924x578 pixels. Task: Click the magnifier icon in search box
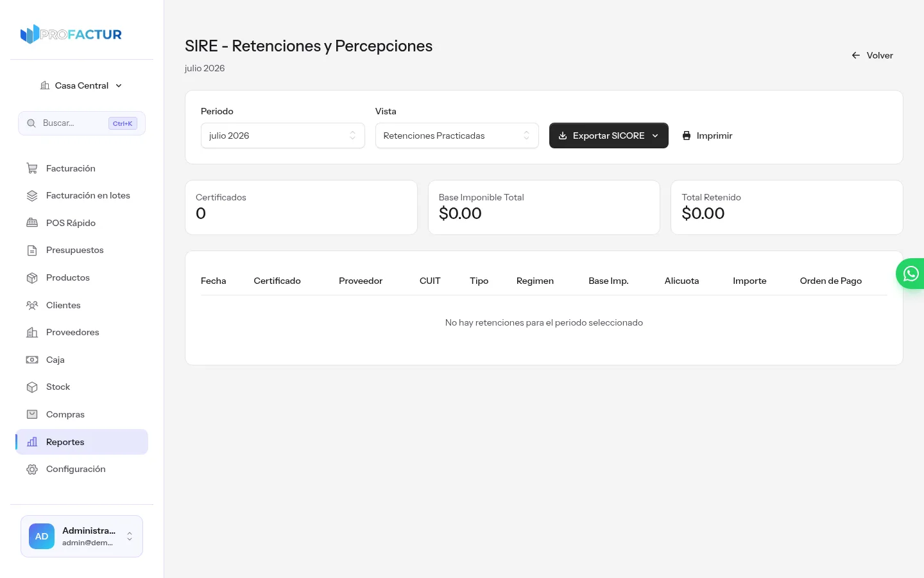31,123
